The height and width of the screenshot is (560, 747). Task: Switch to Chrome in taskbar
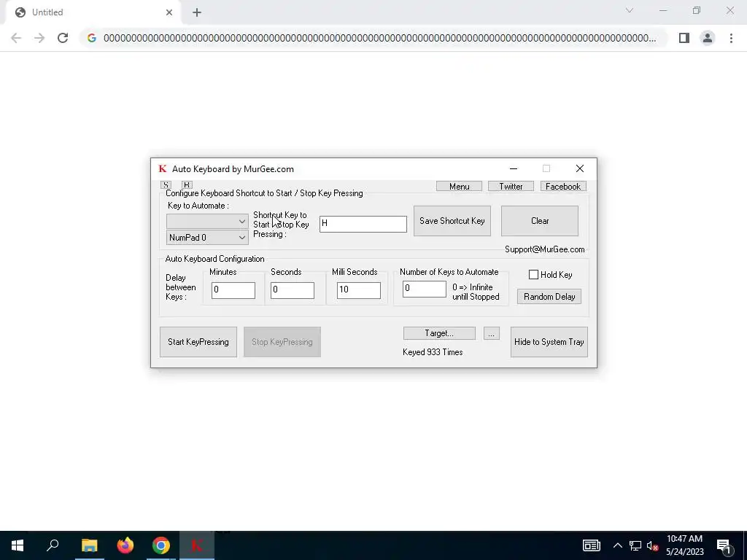click(161, 545)
